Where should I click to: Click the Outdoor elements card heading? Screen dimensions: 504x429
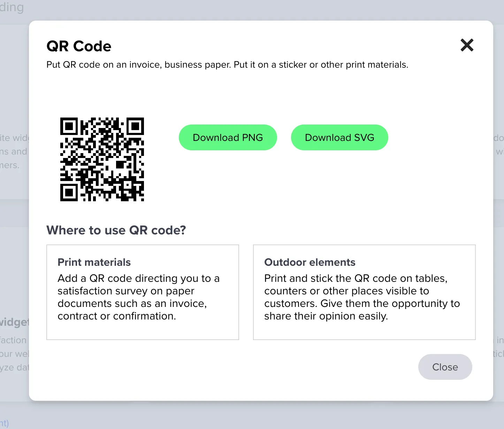[310, 262]
